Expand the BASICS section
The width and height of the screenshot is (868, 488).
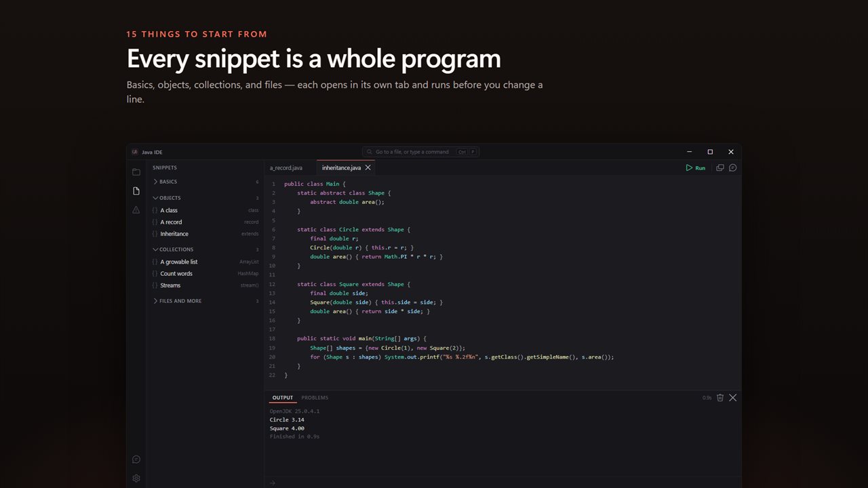[x=205, y=182]
